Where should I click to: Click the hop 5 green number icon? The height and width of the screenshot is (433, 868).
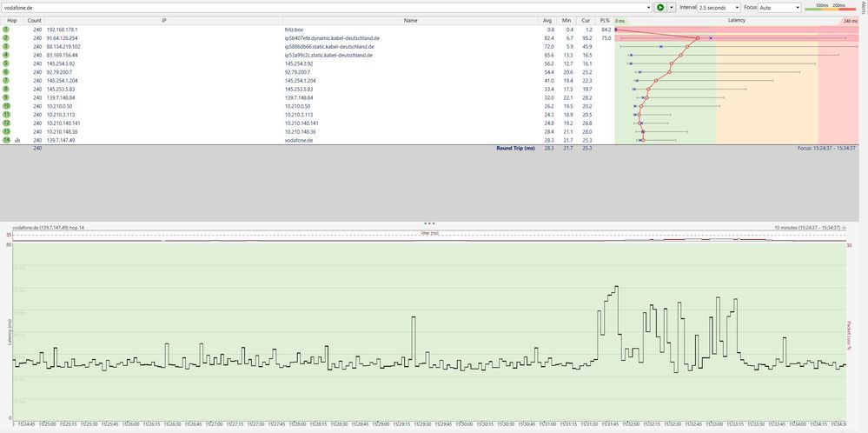click(x=6, y=63)
